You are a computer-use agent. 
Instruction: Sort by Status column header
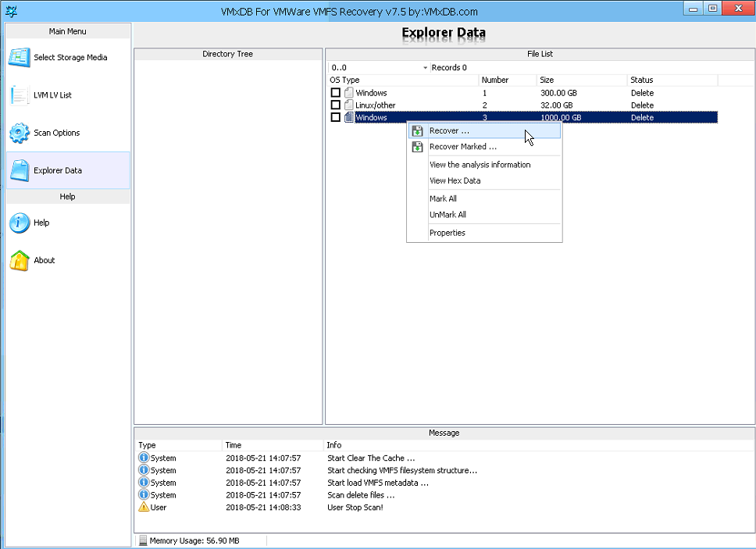click(x=672, y=80)
